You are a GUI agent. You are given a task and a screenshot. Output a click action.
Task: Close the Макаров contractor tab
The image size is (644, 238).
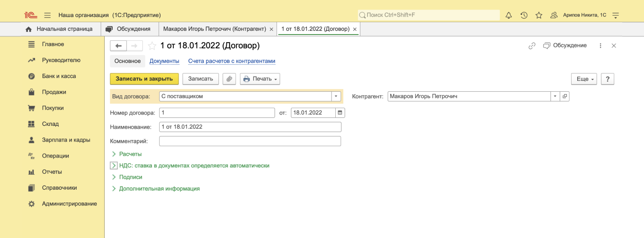[271, 29]
